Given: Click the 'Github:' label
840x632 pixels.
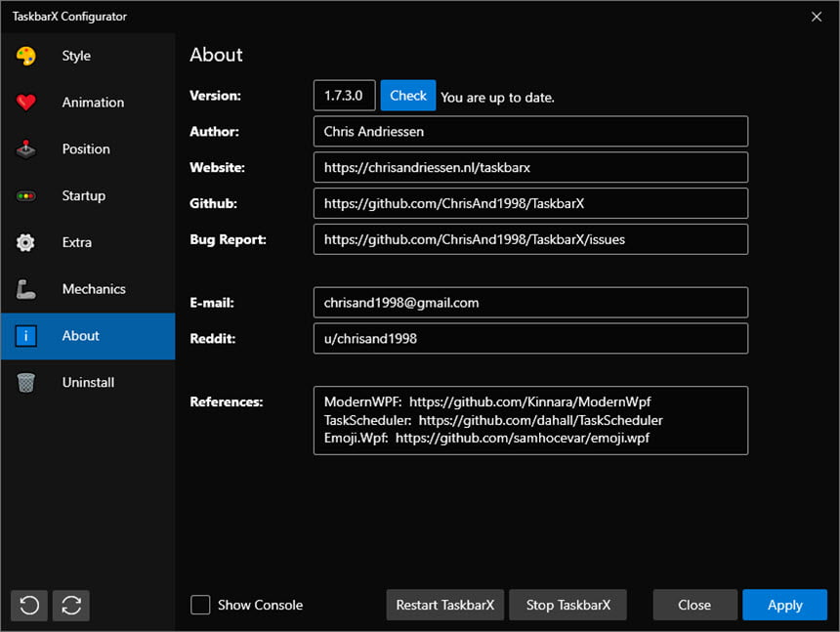Looking at the screenshot, I should click(213, 203).
